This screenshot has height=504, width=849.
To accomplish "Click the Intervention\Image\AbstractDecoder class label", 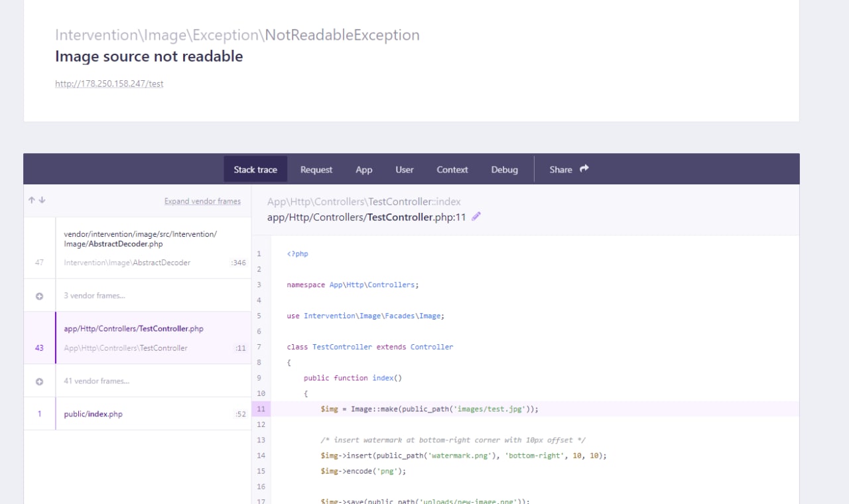I will [x=127, y=263].
